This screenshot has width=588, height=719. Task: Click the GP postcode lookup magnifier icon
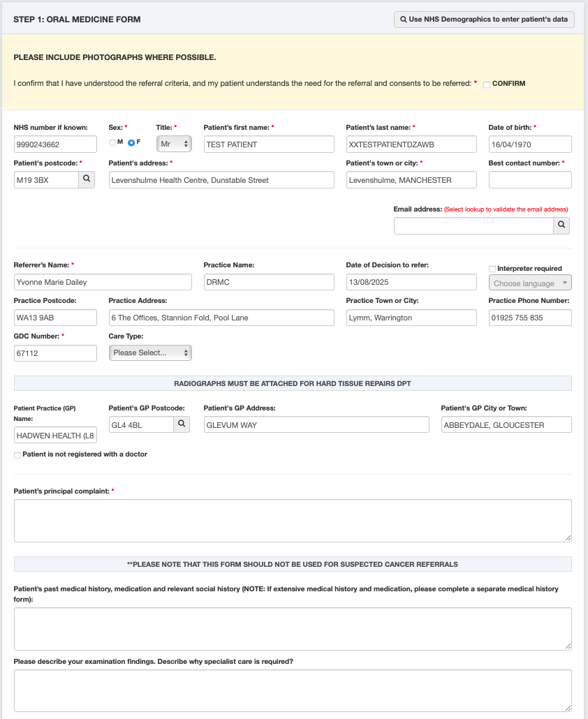tap(182, 424)
